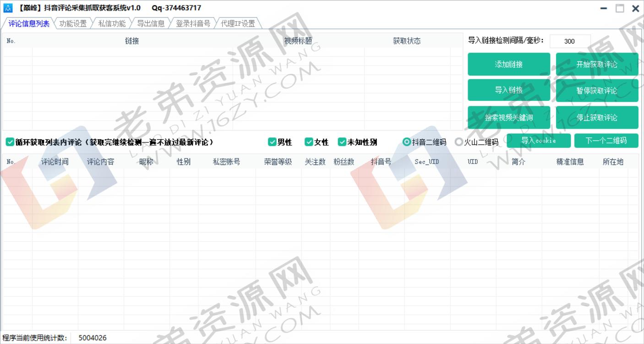The image size is (644, 344).
Task: Switch to the 导出信息 tab
Action: tap(151, 23)
